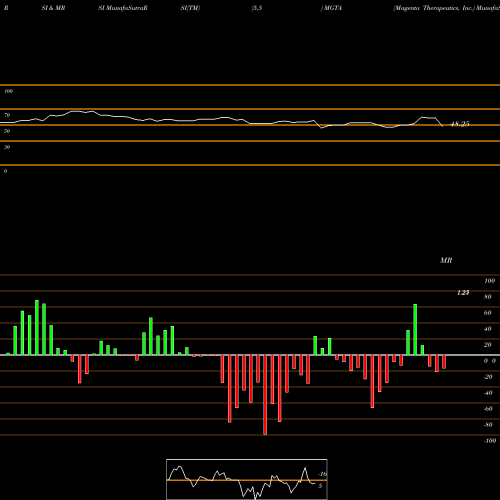Click the 50 level label on RSI axis

(7, 131)
